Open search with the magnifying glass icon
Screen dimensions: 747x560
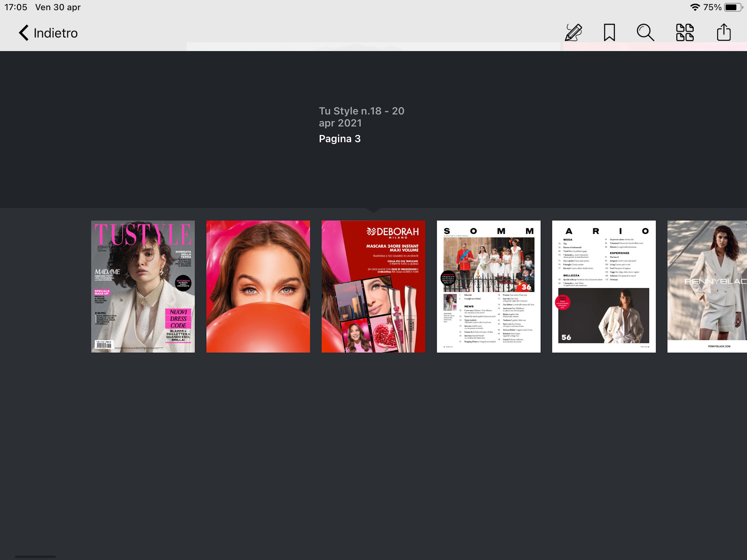pos(645,33)
